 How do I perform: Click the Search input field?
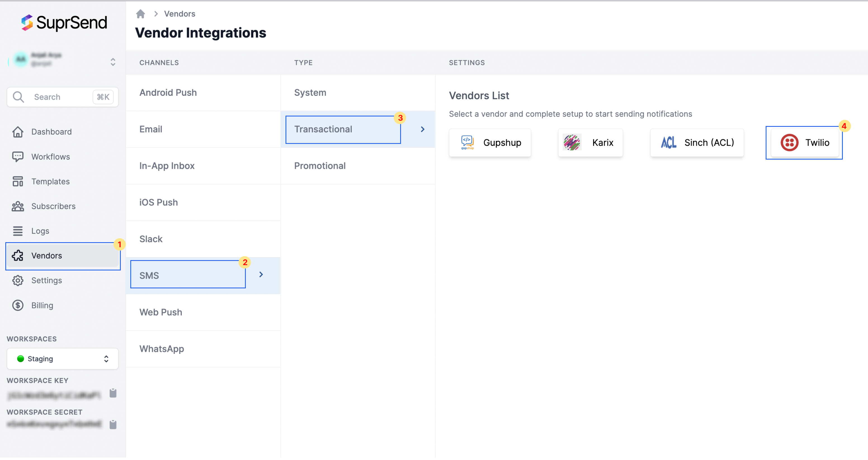(61, 97)
